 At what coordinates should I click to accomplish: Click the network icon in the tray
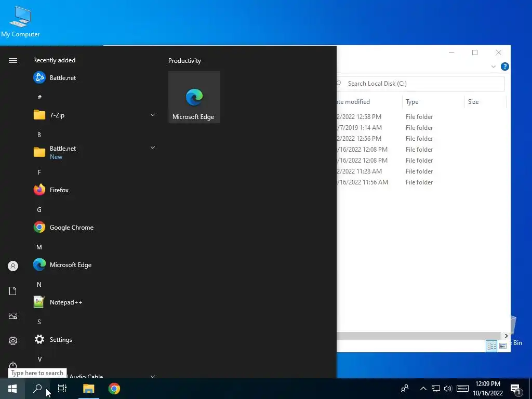coord(436,389)
